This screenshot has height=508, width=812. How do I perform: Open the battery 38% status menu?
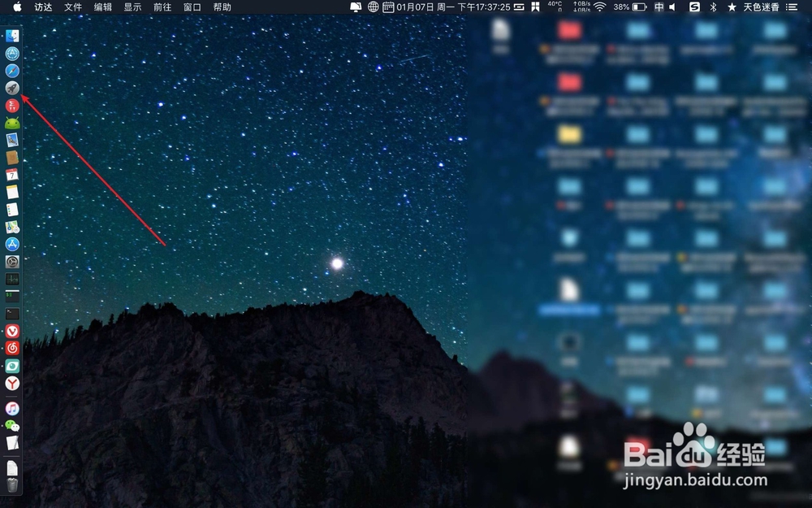pyautogui.click(x=630, y=7)
